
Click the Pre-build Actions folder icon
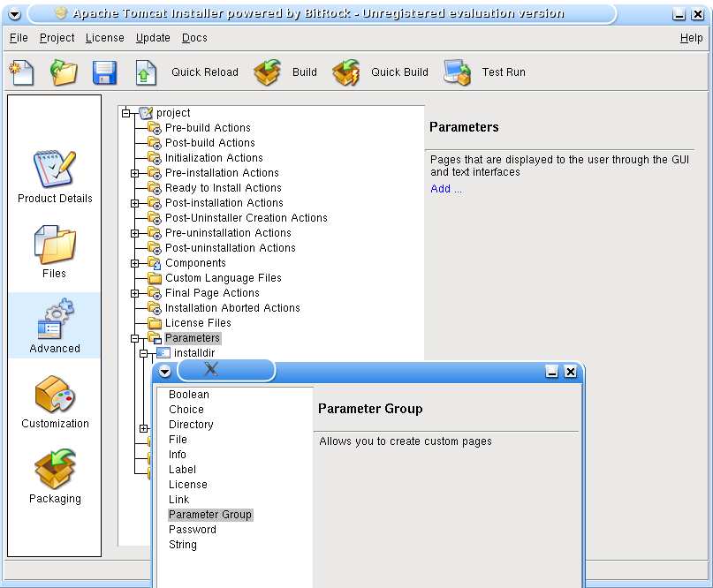[x=155, y=128]
